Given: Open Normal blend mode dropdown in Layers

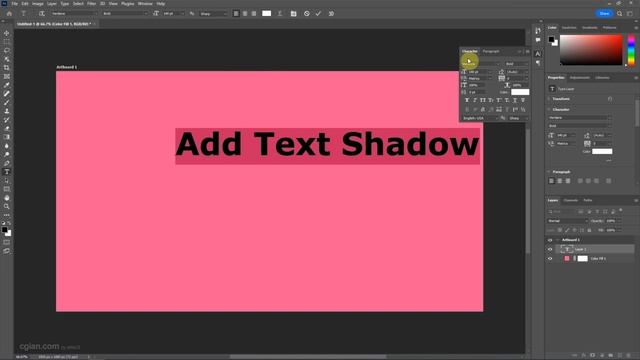Looking at the screenshot, I should [567, 221].
